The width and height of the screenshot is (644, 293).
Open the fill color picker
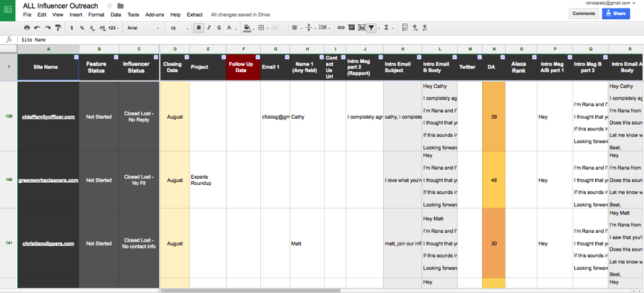248,28
